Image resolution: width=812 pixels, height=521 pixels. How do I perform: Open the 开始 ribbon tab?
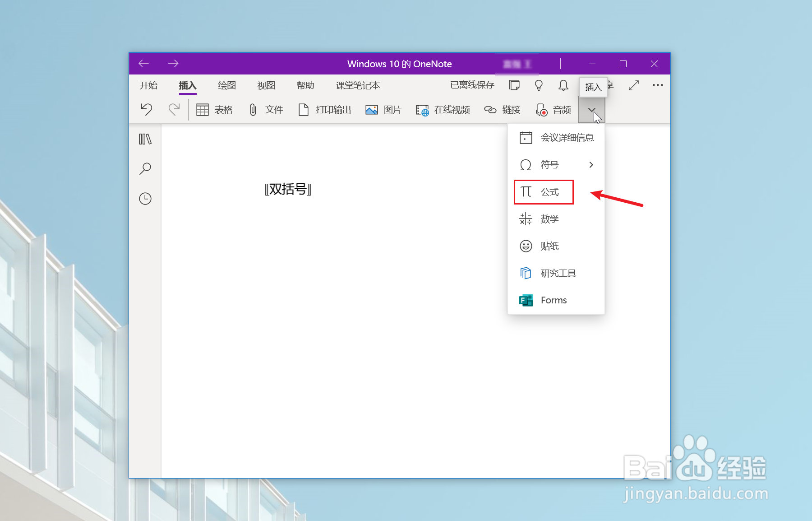tap(148, 85)
